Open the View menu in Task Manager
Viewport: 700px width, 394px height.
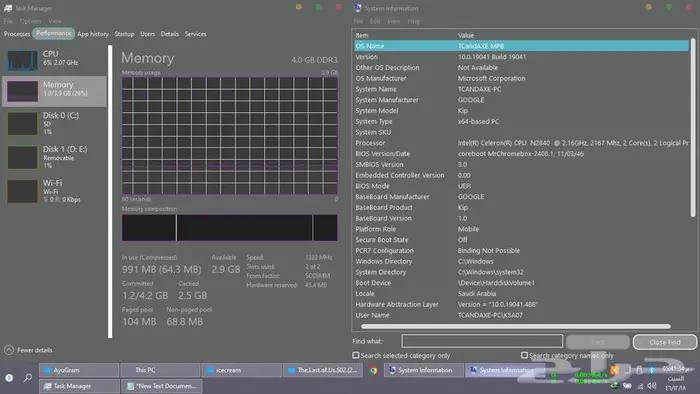pos(55,21)
